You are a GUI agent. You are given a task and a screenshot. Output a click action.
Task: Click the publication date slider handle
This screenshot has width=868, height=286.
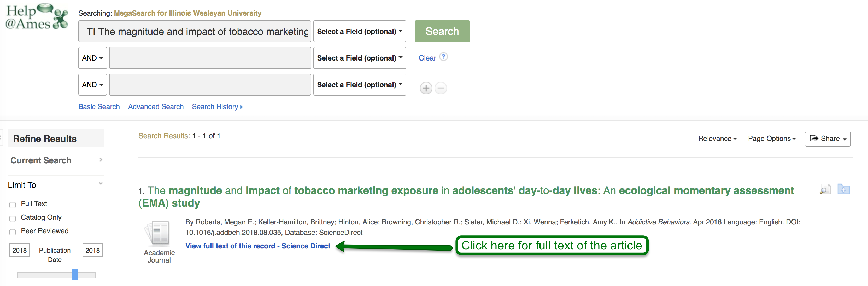pyautogui.click(x=75, y=275)
